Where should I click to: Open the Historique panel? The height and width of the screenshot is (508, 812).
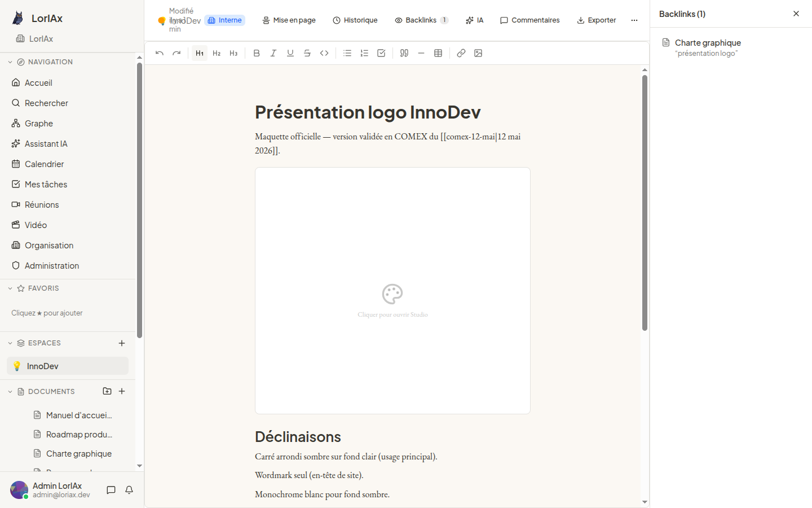pos(355,20)
